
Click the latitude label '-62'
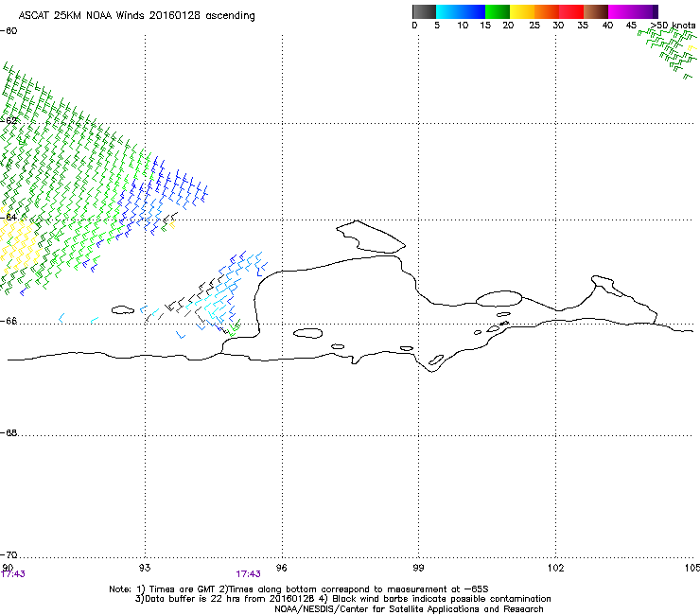[x=9, y=120]
